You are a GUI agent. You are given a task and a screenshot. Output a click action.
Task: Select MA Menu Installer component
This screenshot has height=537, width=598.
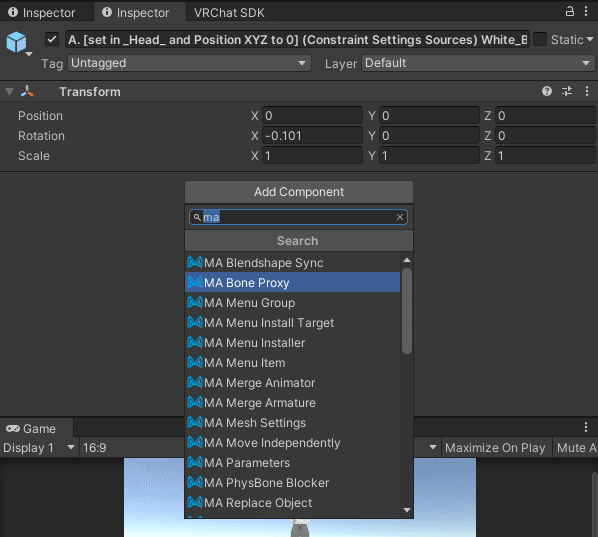pos(293,342)
